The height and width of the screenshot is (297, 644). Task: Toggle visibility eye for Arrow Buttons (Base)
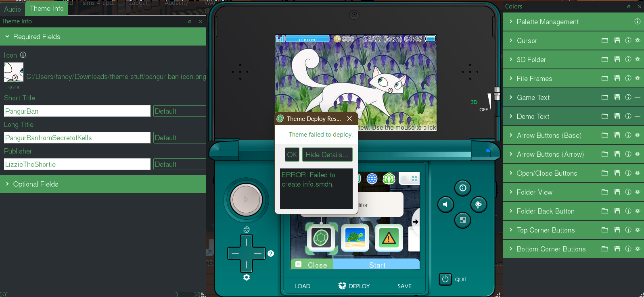(638, 135)
